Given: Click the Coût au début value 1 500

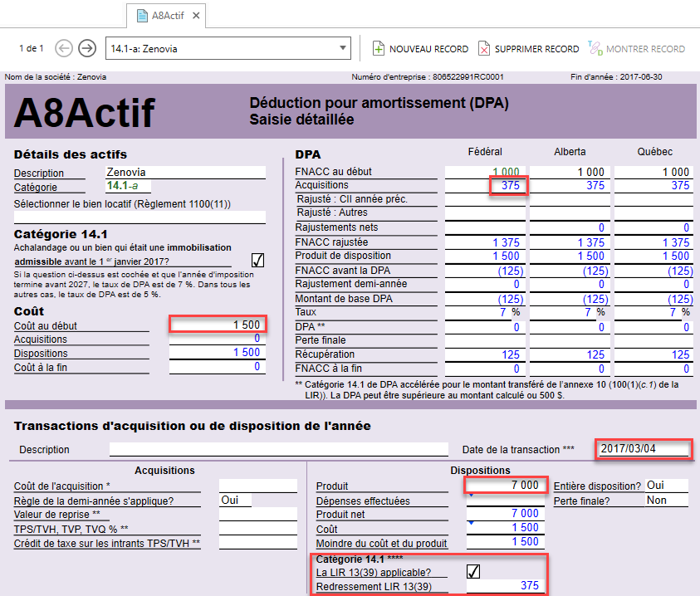Looking at the screenshot, I should click(218, 325).
